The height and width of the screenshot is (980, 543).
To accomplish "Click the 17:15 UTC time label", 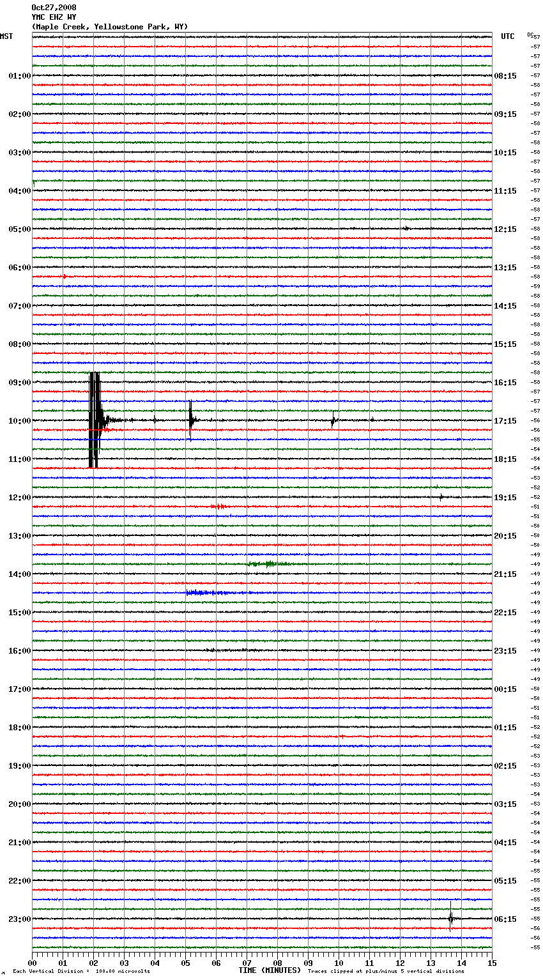I will point(505,421).
